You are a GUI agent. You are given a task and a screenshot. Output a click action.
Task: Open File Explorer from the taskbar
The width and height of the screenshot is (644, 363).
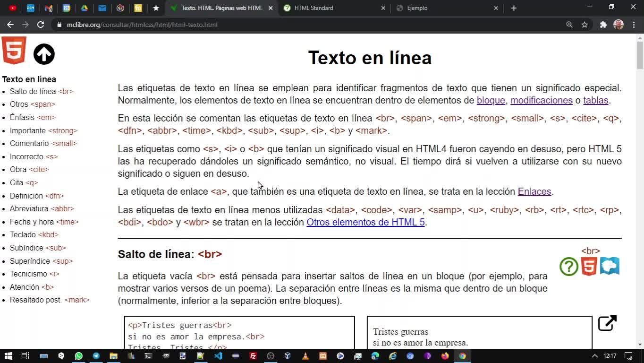pyautogui.click(x=113, y=356)
